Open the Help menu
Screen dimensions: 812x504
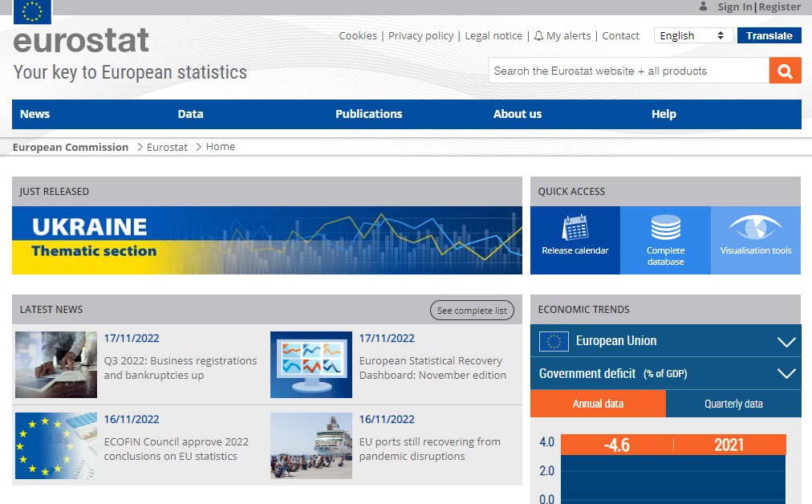(664, 114)
